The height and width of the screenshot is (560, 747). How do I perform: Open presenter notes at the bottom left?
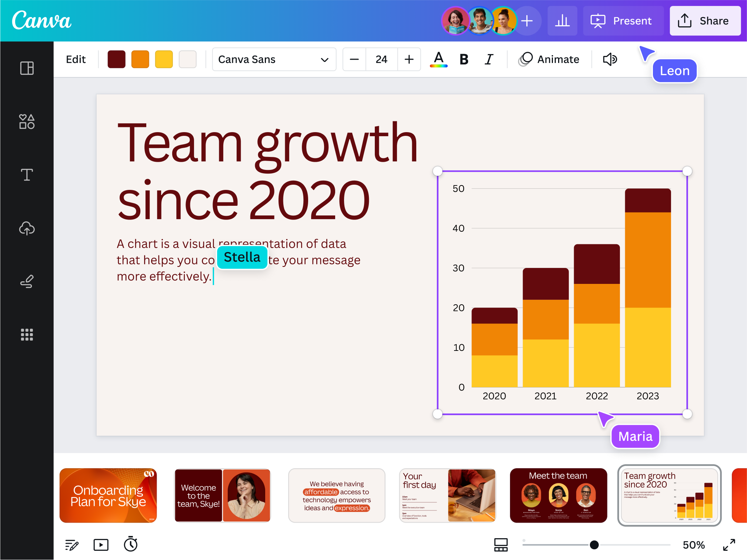(72, 544)
